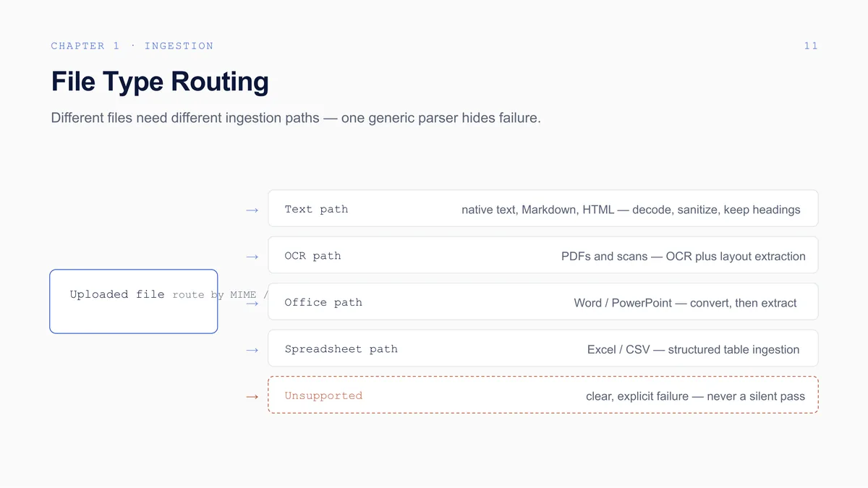The width and height of the screenshot is (868, 488).
Task: Select the Uploaded file box
Action: pos(134,301)
